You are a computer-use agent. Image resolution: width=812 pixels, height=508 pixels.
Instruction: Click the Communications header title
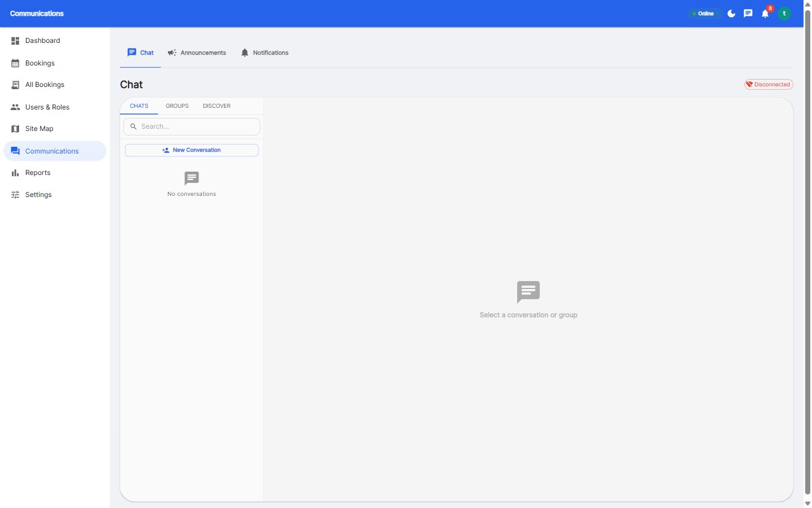pos(37,14)
